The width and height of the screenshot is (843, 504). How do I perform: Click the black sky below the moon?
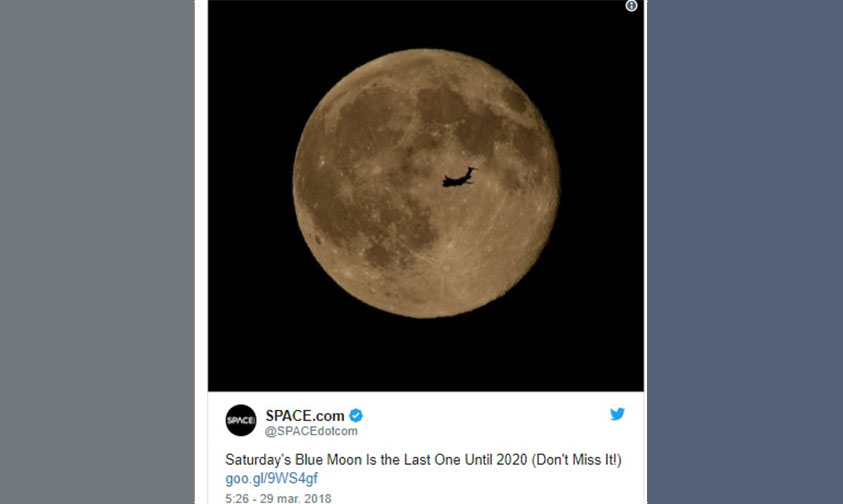tap(425, 355)
